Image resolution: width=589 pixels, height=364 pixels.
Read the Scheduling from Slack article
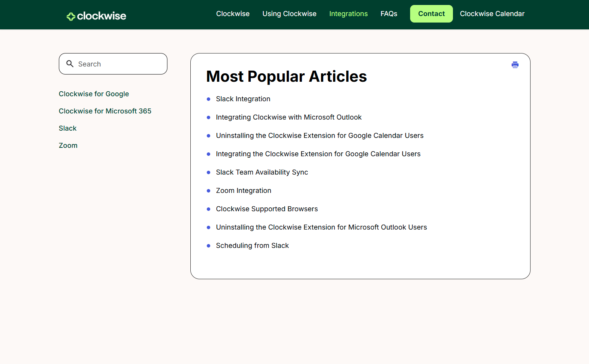tap(252, 246)
